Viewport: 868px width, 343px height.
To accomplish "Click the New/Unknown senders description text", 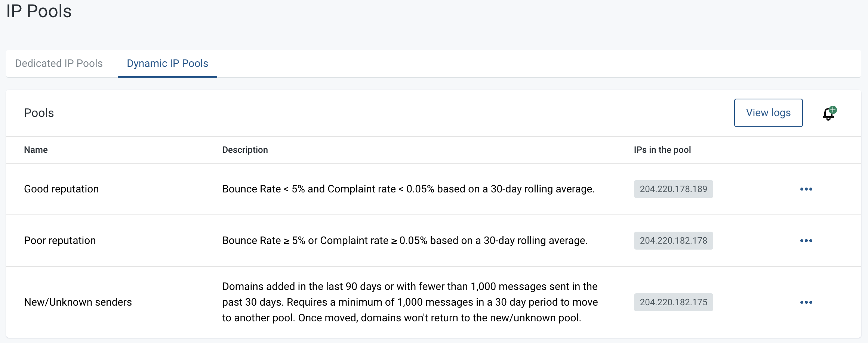I will pos(410,302).
